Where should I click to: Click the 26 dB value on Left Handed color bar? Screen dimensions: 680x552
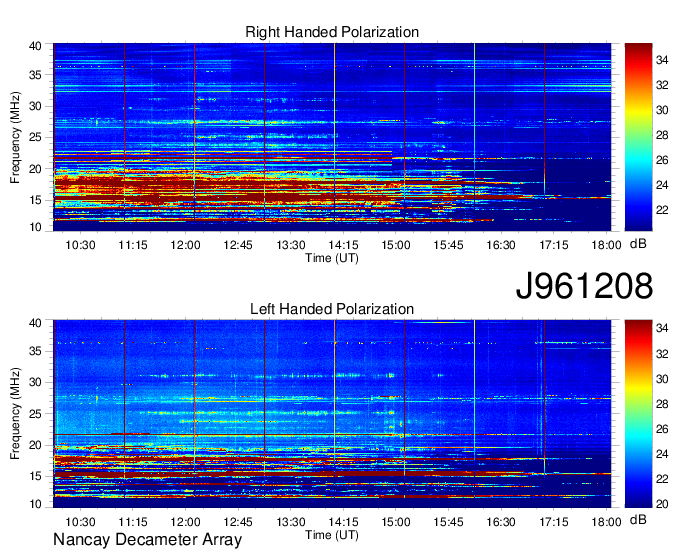point(662,429)
